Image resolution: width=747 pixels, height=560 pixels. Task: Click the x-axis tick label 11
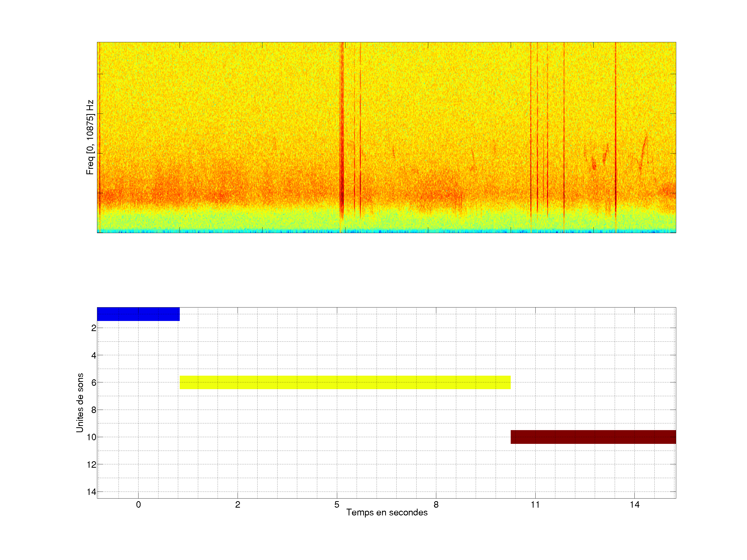535,505
